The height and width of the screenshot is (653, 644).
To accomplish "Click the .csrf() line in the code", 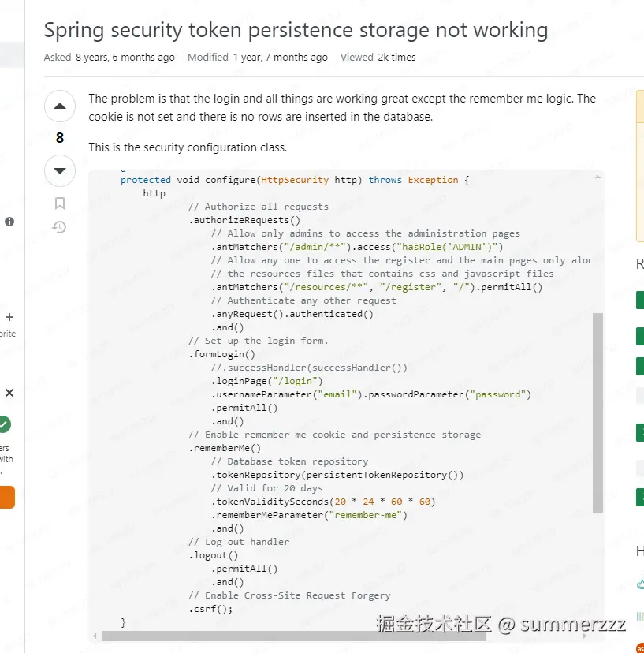I will click(210, 609).
